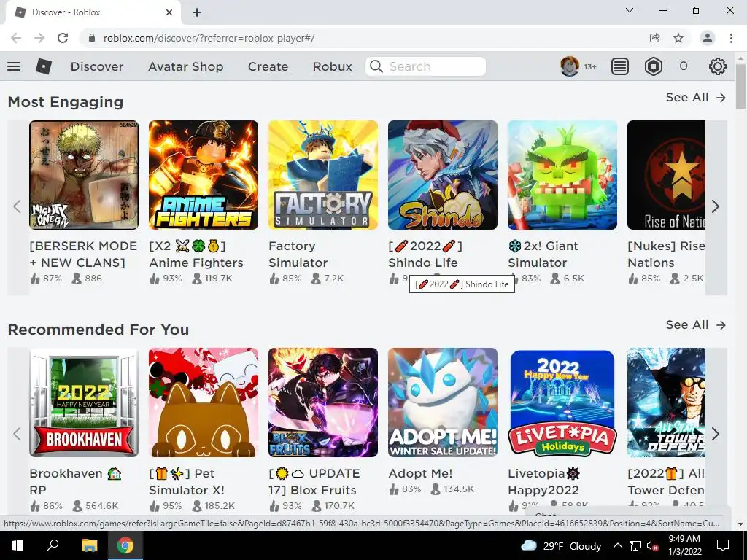The width and height of the screenshot is (747, 560).
Task: Open the settings gear icon
Action: (718, 66)
